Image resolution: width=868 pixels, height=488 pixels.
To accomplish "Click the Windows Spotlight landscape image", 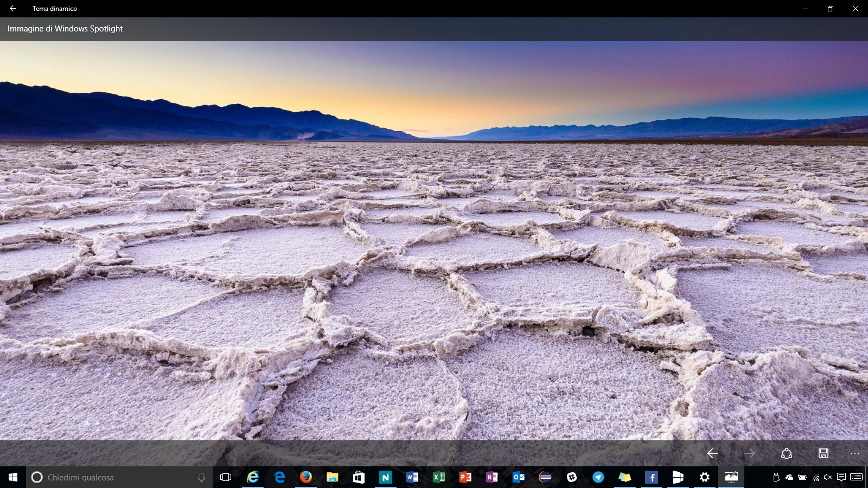I will 434,240.
